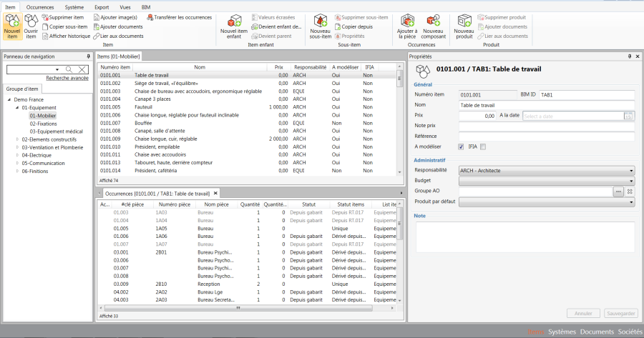
Task: Click Transférer les occurrences button
Action: 183,17
